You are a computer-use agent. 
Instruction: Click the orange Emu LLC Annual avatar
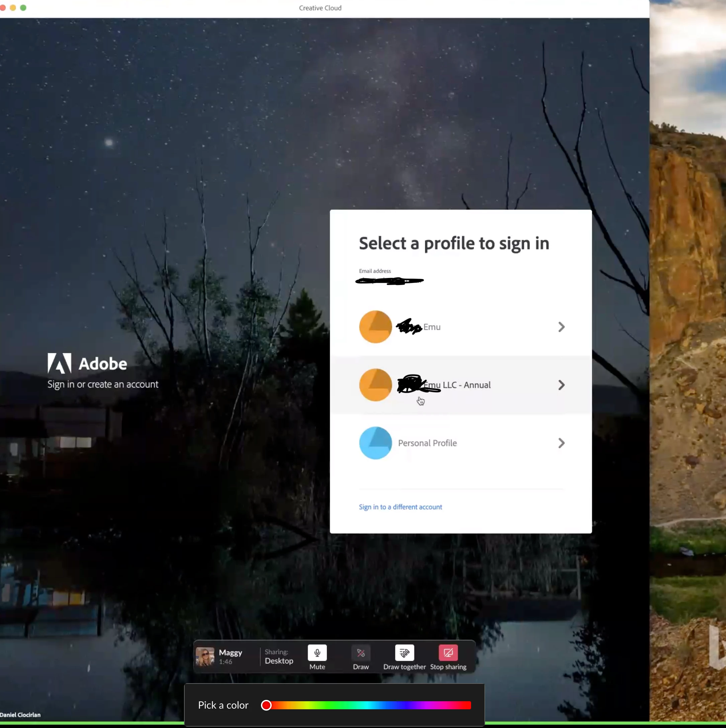(x=375, y=385)
